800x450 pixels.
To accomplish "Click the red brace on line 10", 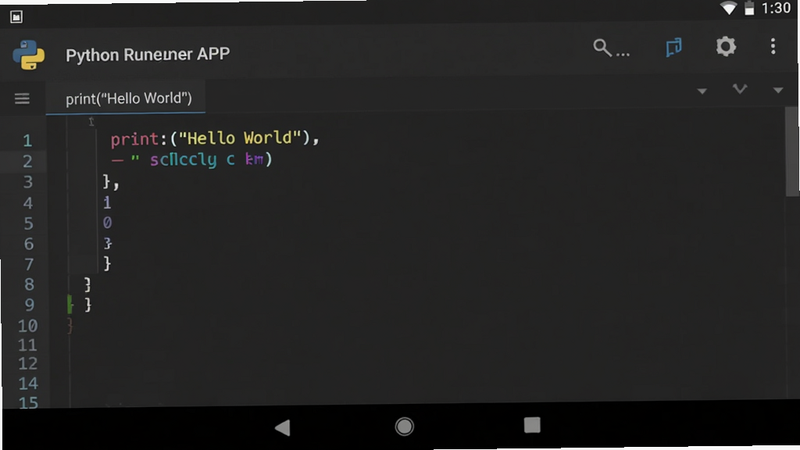I will click(x=70, y=326).
